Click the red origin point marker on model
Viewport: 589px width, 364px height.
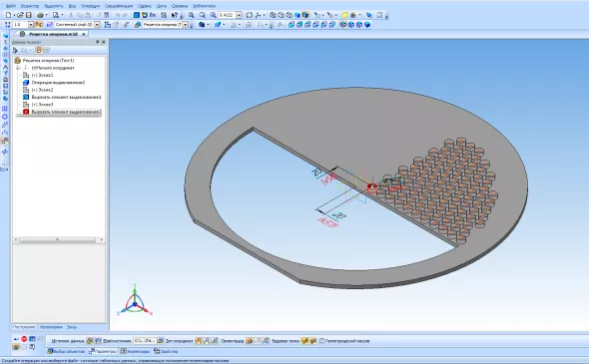(x=371, y=186)
